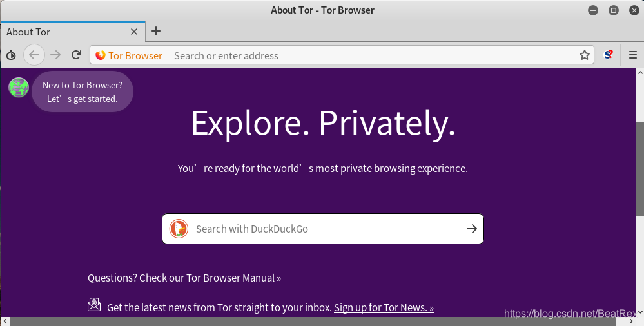
Task: Click the Tor Browser identity label
Action: coord(129,55)
